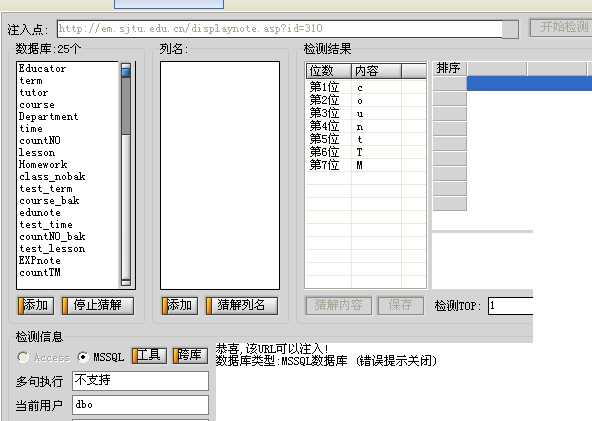
Task: Click the 开始检测 button
Action: [561, 27]
